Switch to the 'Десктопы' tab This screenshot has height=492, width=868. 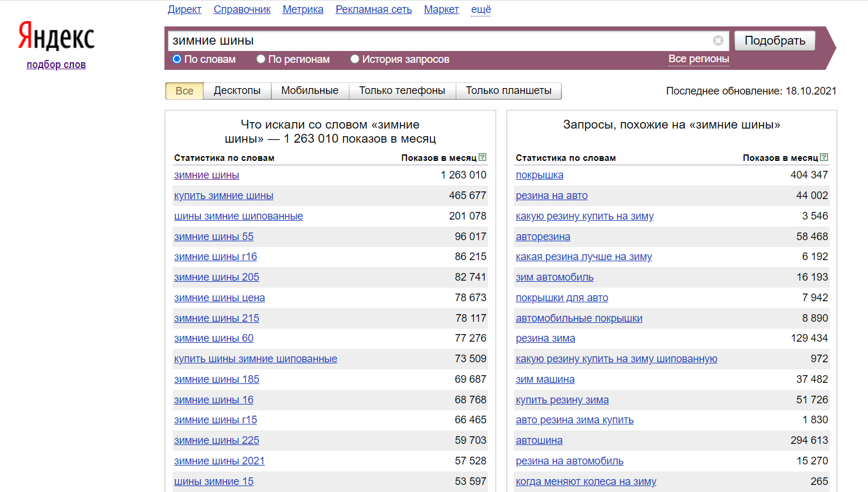[237, 91]
